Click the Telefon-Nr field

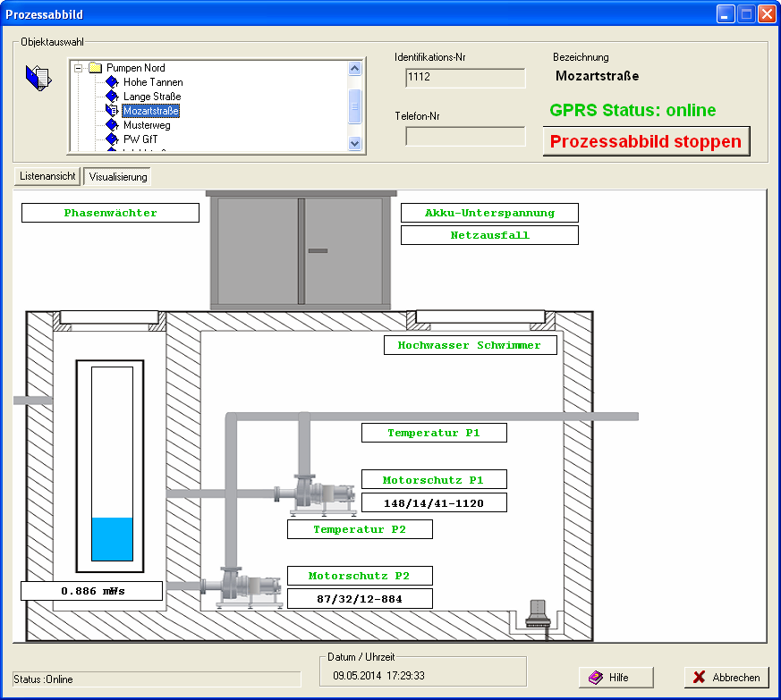[x=464, y=136]
